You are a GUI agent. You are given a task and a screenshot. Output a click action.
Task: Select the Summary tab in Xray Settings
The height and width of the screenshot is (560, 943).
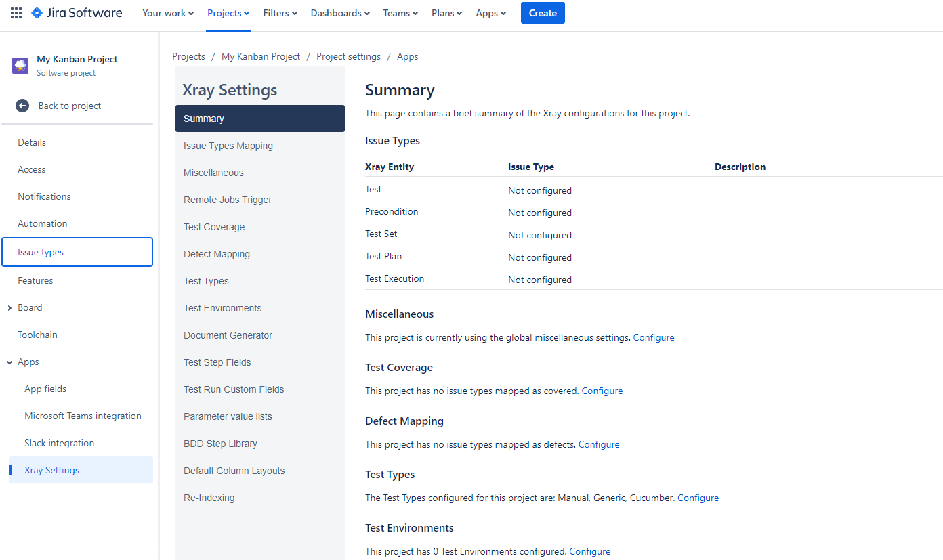pyautogui.click(x=260, y=119)
